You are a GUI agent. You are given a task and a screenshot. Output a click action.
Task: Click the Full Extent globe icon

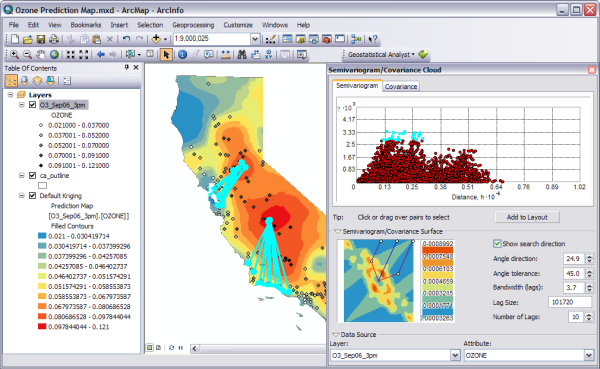tap(54, 55)
